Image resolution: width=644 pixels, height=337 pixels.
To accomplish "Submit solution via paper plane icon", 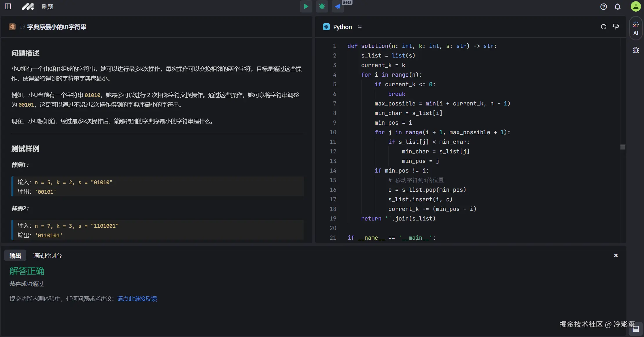I will coord(337,6).
